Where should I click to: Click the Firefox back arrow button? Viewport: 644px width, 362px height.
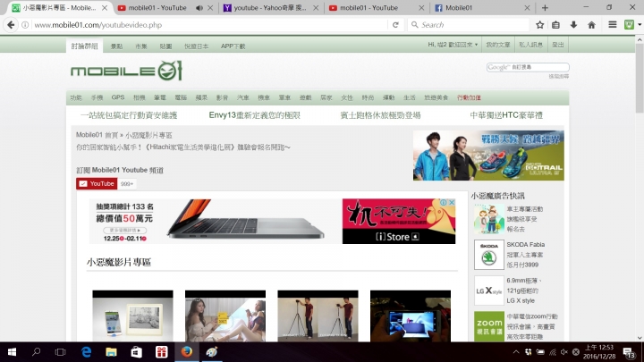[11, 25]
